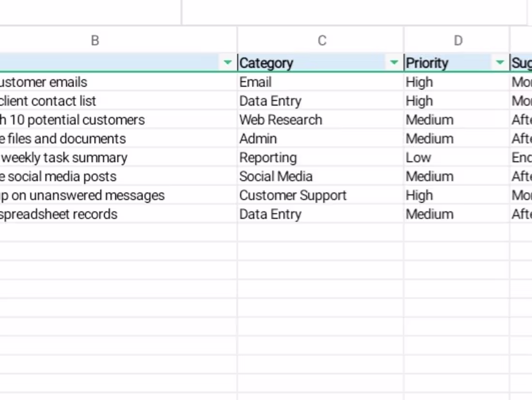Click the 'Category' header cell
532x400 pixels.
321,63
